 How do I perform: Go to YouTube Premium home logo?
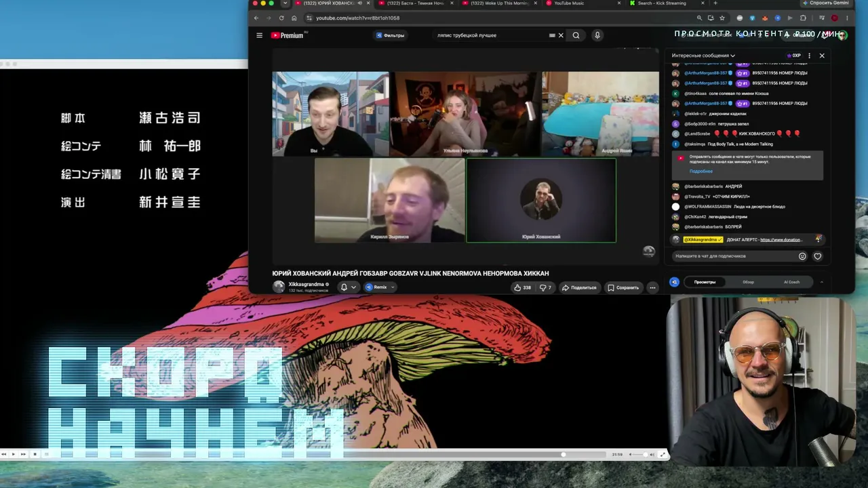(x=288, y=35)
